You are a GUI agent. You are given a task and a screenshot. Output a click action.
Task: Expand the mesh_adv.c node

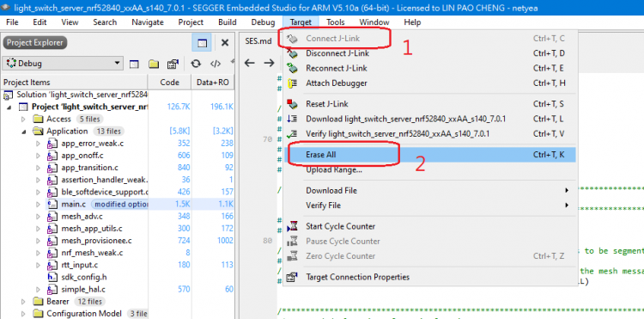coord(38,217)
